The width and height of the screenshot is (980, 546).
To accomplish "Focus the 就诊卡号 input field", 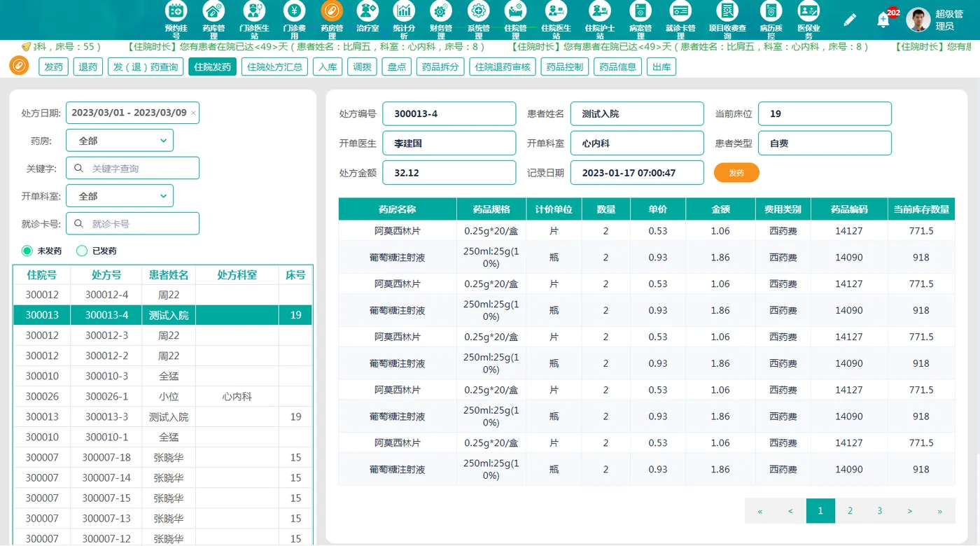I will pyautogui.click(x=132, y=224).
